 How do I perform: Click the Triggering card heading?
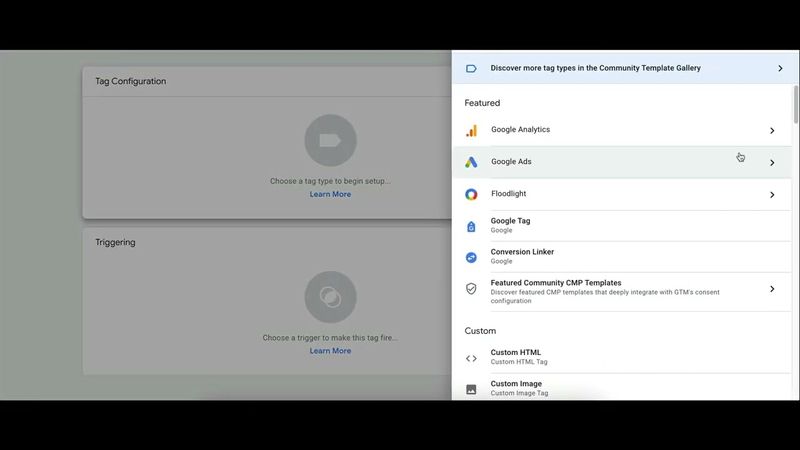pyautogui.click(x=115, y=242)
